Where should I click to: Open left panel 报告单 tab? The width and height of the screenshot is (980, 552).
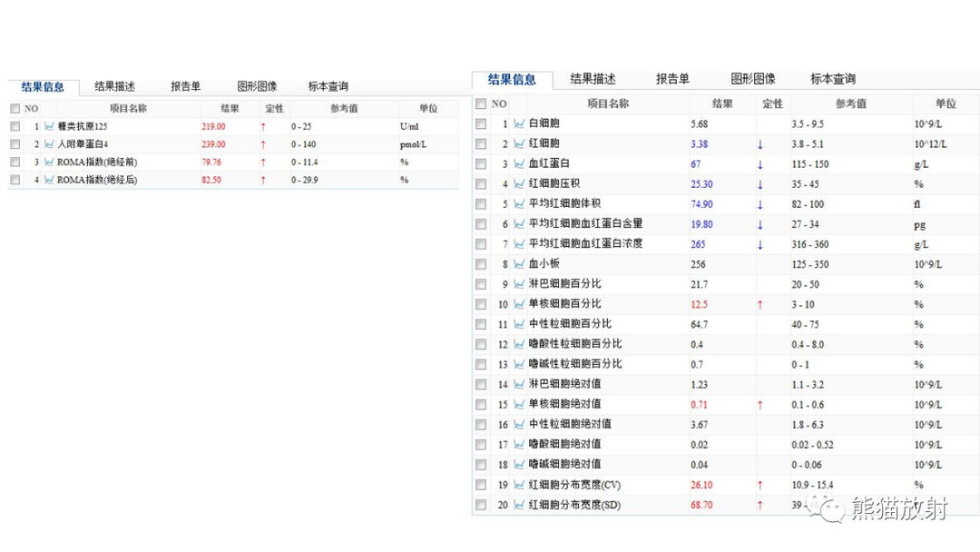(x=186, y=86)
